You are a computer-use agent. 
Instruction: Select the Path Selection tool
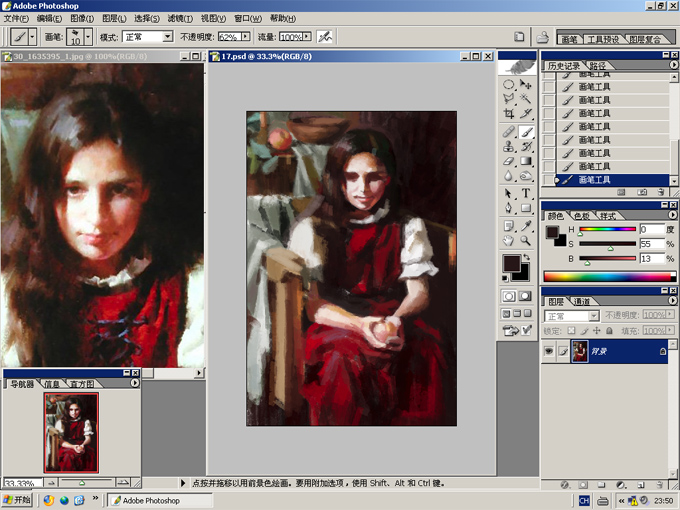tap(509, 193)
